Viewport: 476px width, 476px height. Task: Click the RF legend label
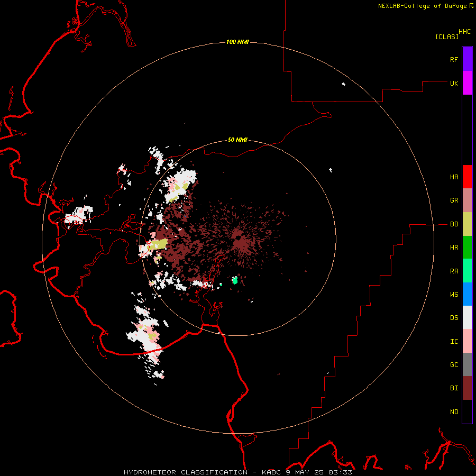click(x=454, y=59)
